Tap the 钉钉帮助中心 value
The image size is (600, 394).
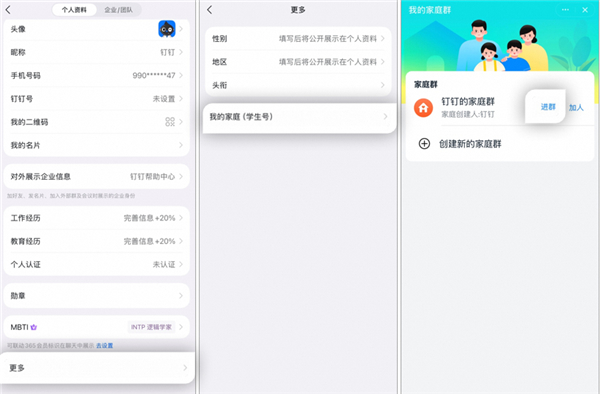(x=152, y=176)
